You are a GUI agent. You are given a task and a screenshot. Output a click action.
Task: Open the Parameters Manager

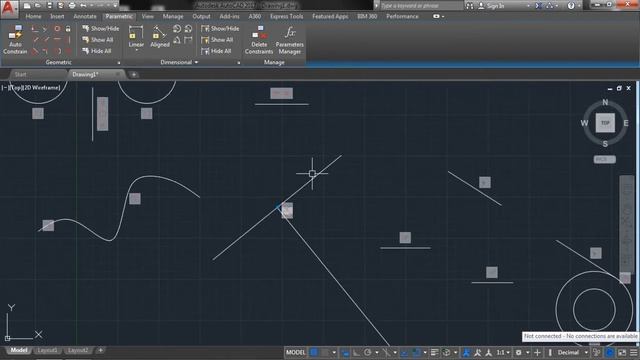point(289,40)
